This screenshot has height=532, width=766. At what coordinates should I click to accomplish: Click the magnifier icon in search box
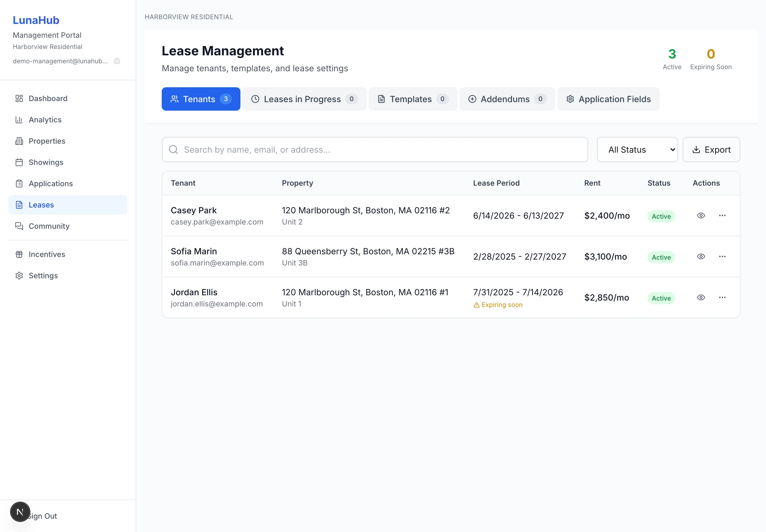pyautogui.click(x=173, y=149)
